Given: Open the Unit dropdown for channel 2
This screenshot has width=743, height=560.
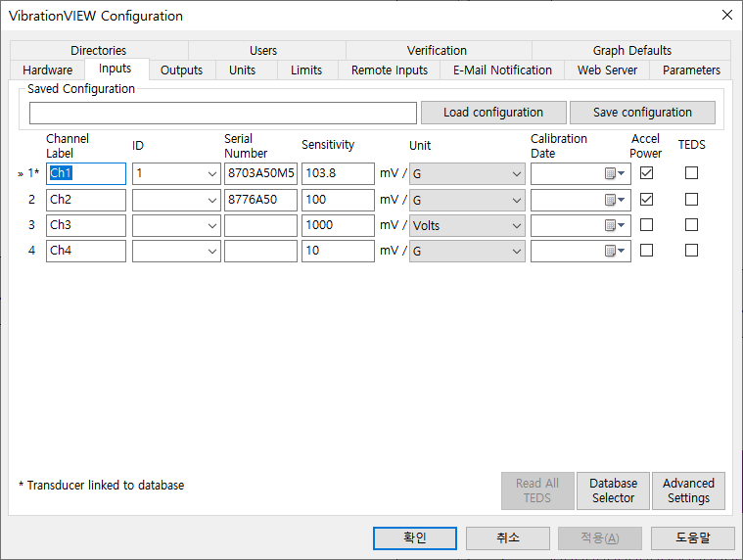Looking at the screenshot, I should click(x=467, y=201).
